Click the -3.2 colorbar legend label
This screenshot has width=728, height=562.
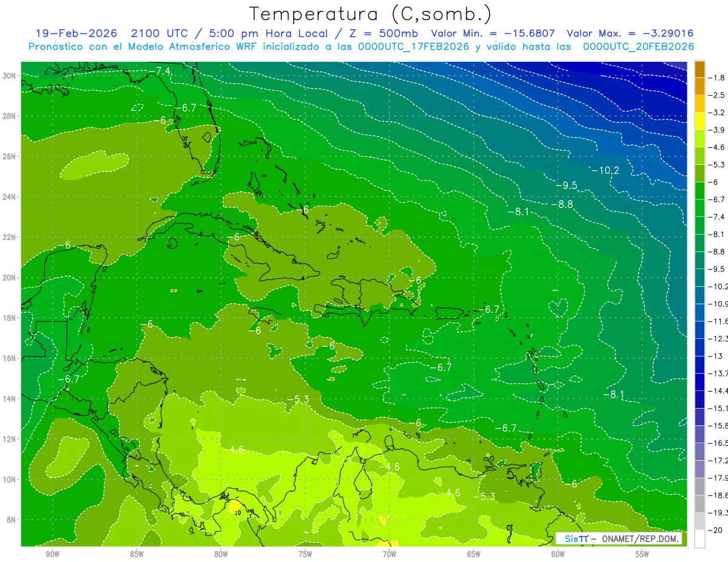(717, 113)
